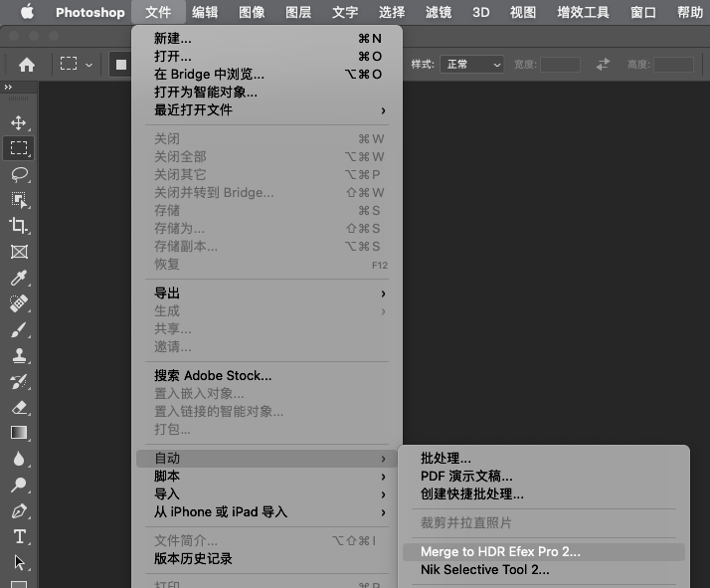This screenshot has width=710, height=588.
Task: Choose 搜索 Adobe Stock...
Action: pyautogui.click(x=266, y=375)
